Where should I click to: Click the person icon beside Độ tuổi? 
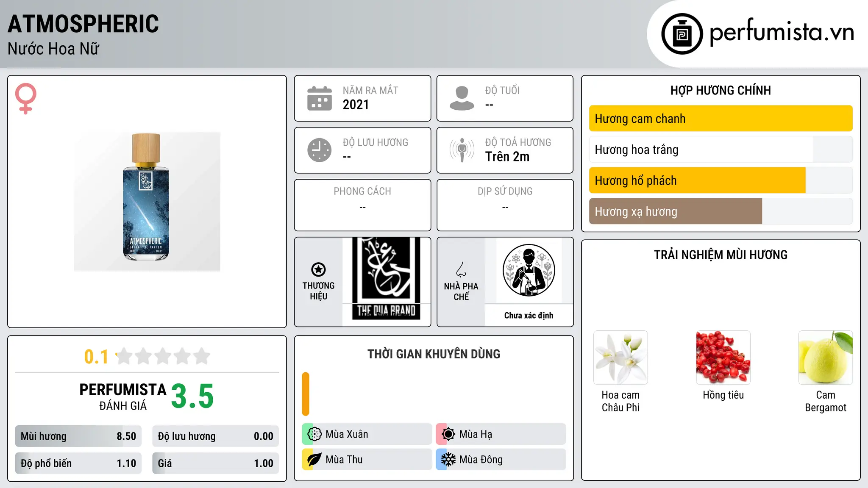462,98
